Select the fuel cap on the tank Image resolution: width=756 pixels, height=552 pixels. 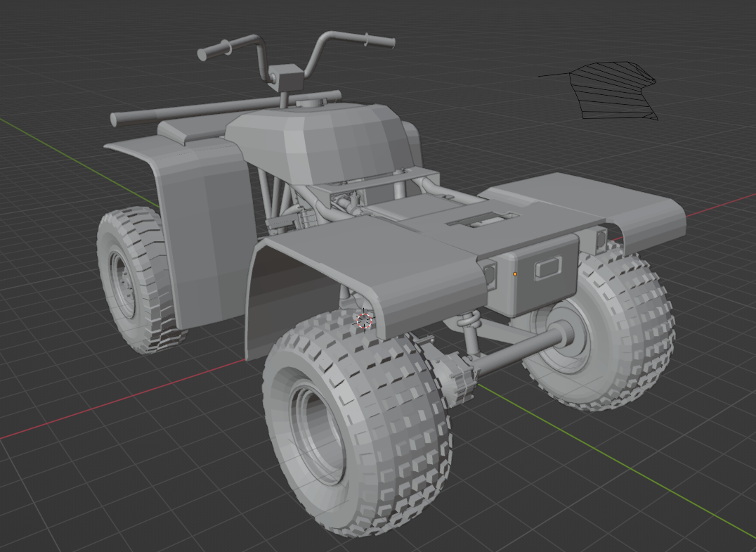(311, 102)
